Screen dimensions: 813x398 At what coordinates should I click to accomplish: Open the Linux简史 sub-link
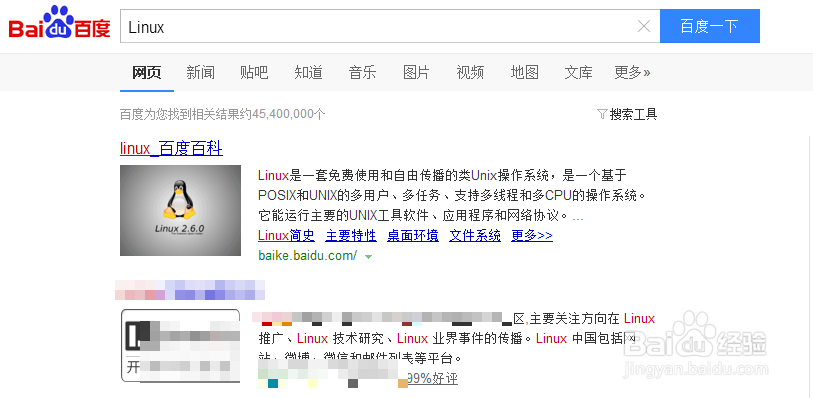tap(286, 236)
